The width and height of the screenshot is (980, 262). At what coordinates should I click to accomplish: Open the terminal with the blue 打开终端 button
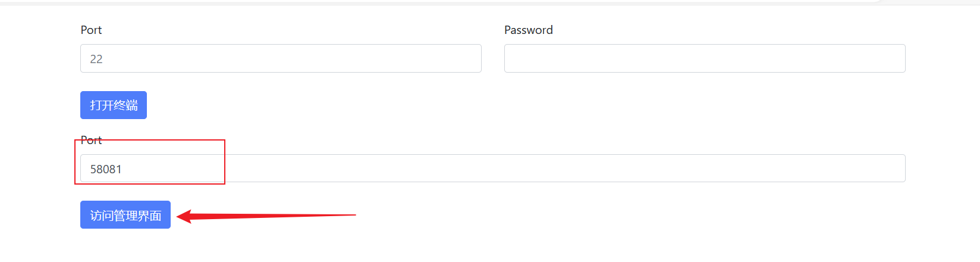(x=114, y=105)
